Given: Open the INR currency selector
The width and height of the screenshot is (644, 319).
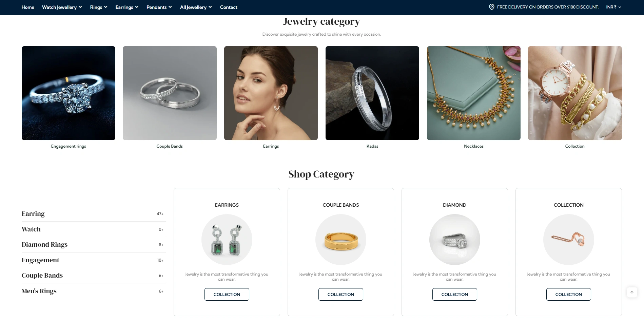Looking at the screenshot, I should [613, 7].
